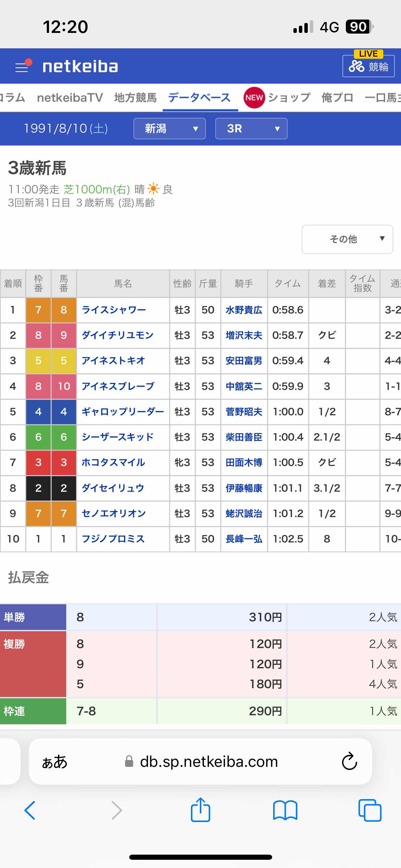This screenshot has height=868, width=401.
Task: Expand the その他 dropdown
Action: point(347,239)
